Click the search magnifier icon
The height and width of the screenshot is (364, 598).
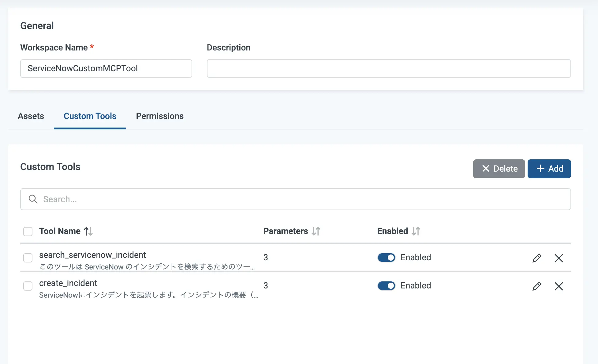tap(33, 199)
